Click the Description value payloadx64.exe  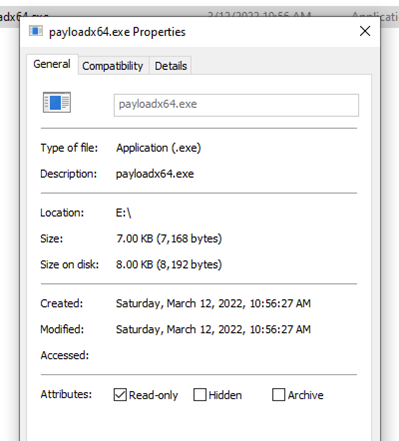click(x=155, y=174)
